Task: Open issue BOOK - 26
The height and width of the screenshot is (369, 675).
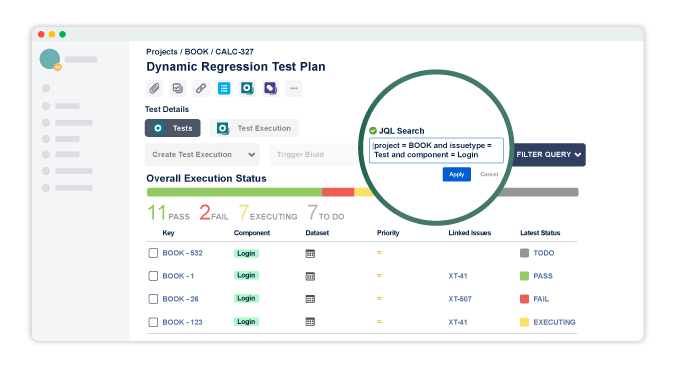Action: pos(180,299)
